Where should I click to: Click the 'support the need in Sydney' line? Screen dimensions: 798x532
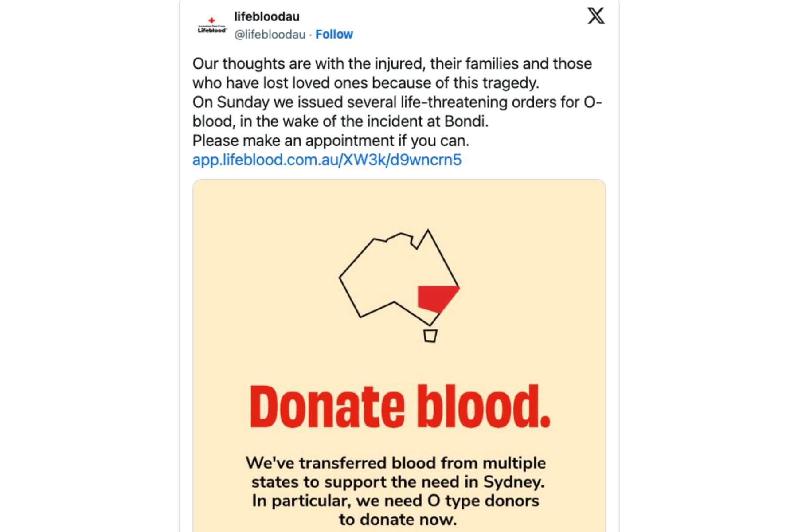tap(398, 482)
